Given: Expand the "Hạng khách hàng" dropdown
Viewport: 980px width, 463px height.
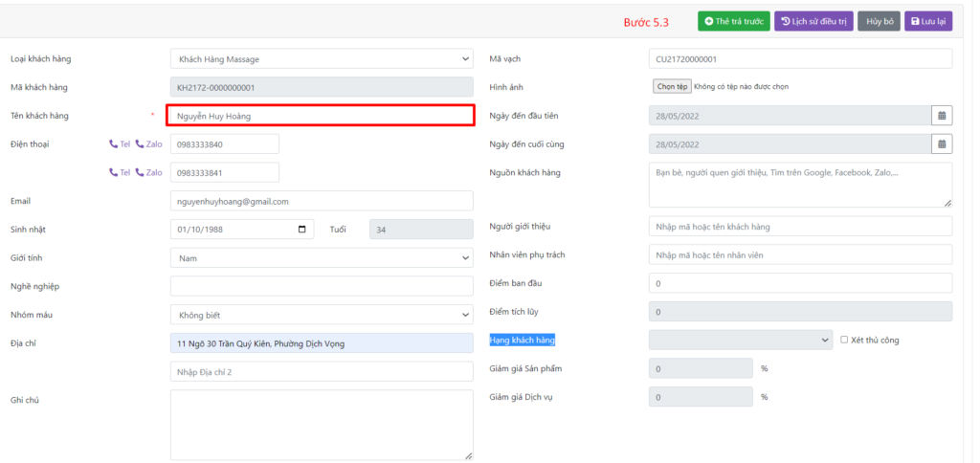Looking at the screenshot, I should pos(740,340).
